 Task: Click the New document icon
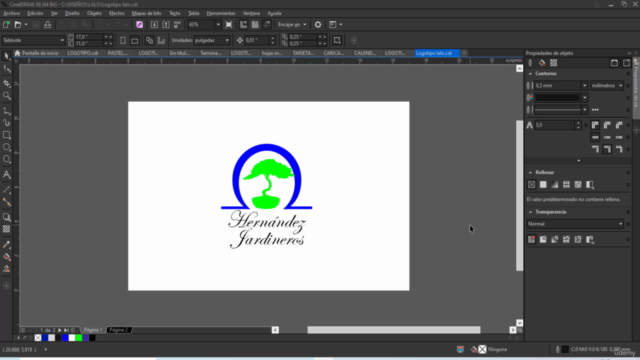pos(6,24)
